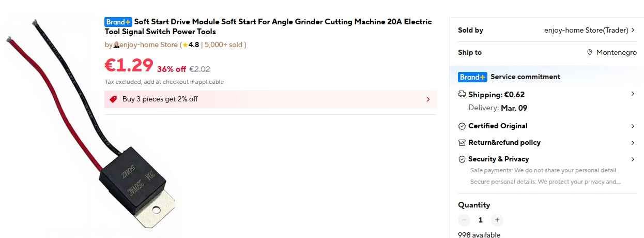Decrease quantity with the minus button

click(464, 220)
